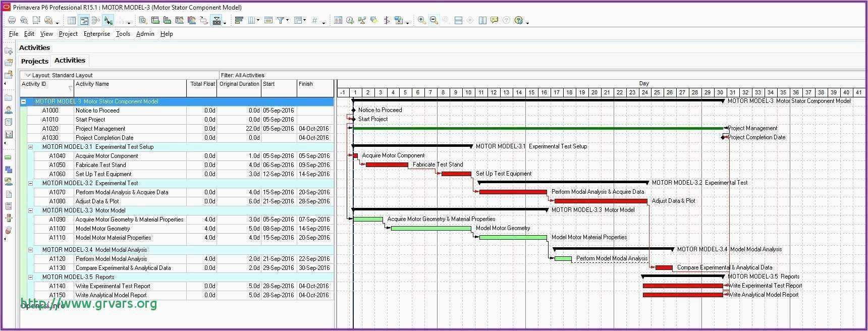The height and width of the screenshot is (331, 868).
Task: Click the Level Resources toolbar icon
Action: 362,20
